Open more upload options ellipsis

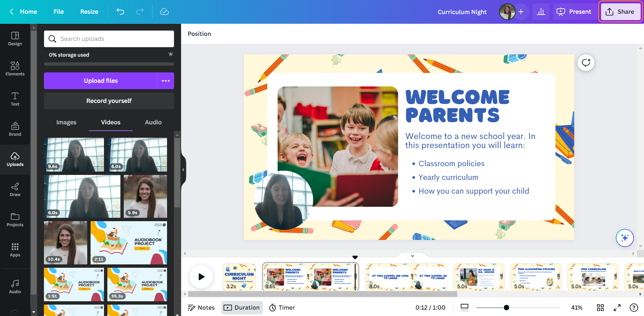pyautogui.click(x=166, y=81)
